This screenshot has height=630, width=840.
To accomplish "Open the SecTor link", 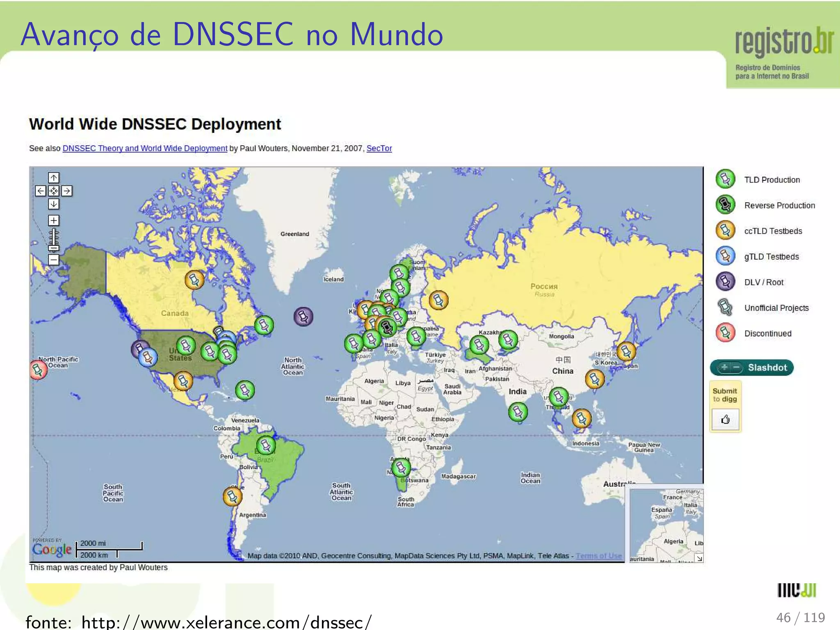I will coord(379,148).
